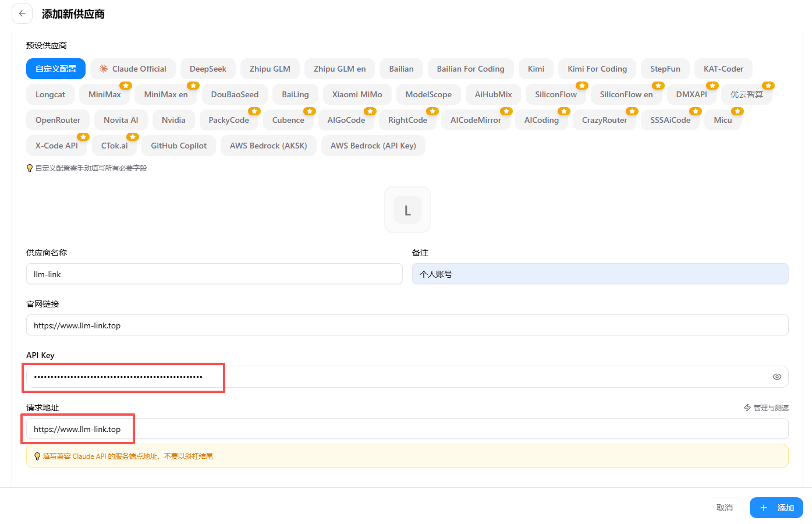Choose the Zhipu GLM preset

coord(270,69)
